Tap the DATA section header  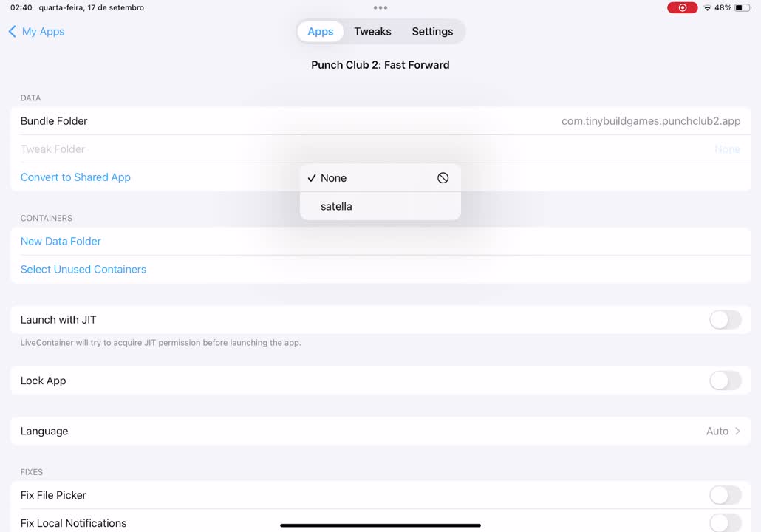pos(30,98)
